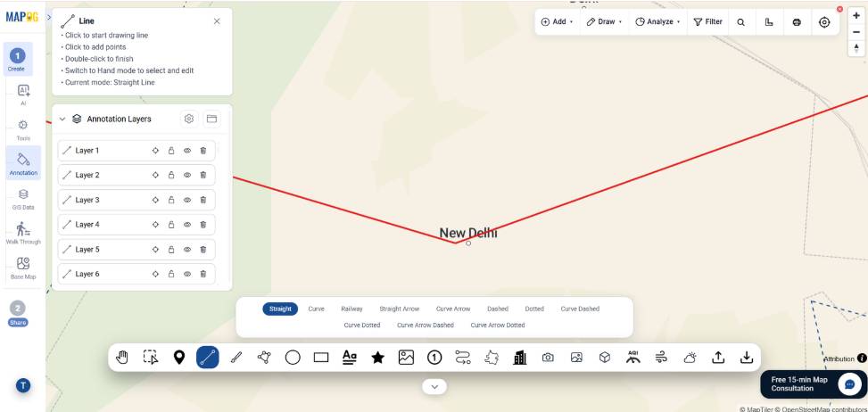The height and width of the screenshot is (412, 868).
Task: Click the upload annotation icon
Action: pyautogui.click(x=718, y=358)
